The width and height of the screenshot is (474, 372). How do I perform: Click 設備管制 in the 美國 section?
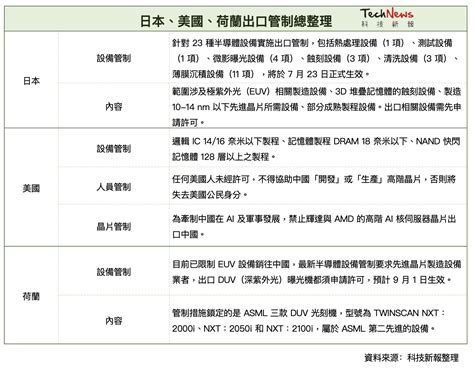click(114, 149)
